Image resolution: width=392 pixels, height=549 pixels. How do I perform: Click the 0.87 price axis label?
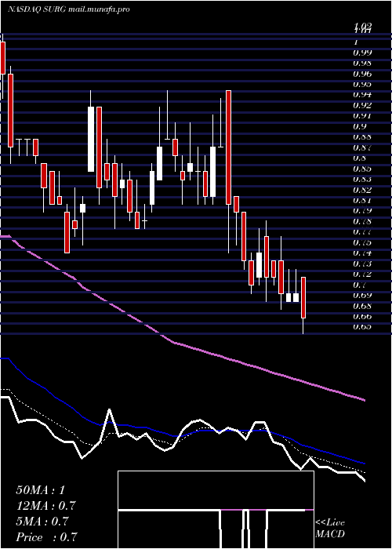click(x=362, y=147)
